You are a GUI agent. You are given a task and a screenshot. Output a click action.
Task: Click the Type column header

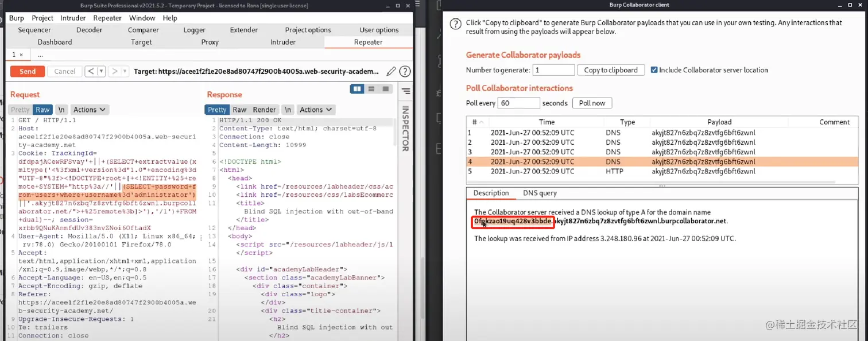click(x=627, y=122)
